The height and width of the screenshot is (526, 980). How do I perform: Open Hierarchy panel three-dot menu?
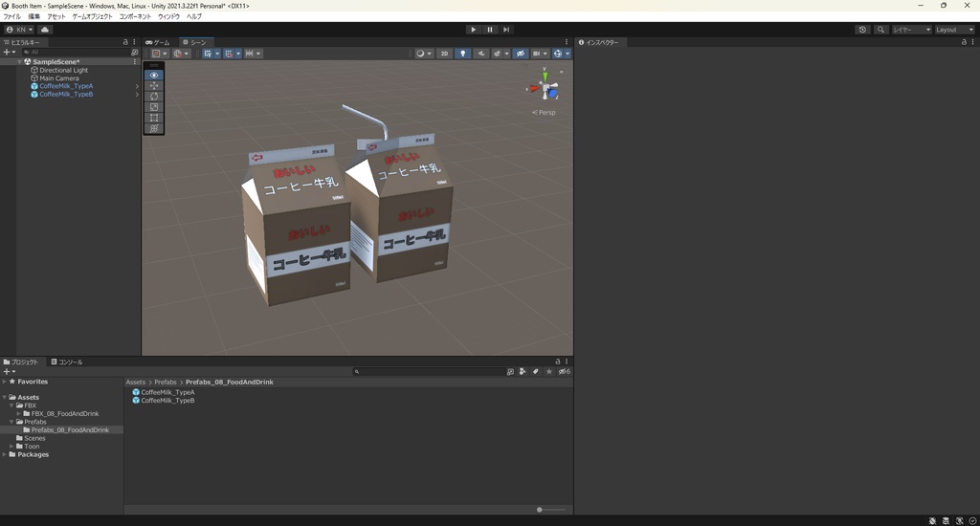point(134,42)
